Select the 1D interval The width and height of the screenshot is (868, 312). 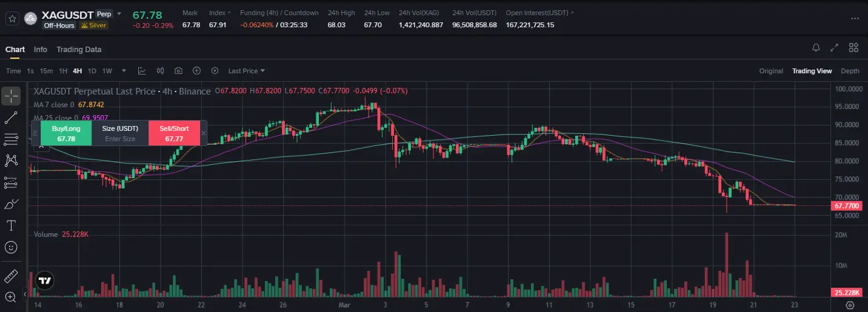(92, 71)
